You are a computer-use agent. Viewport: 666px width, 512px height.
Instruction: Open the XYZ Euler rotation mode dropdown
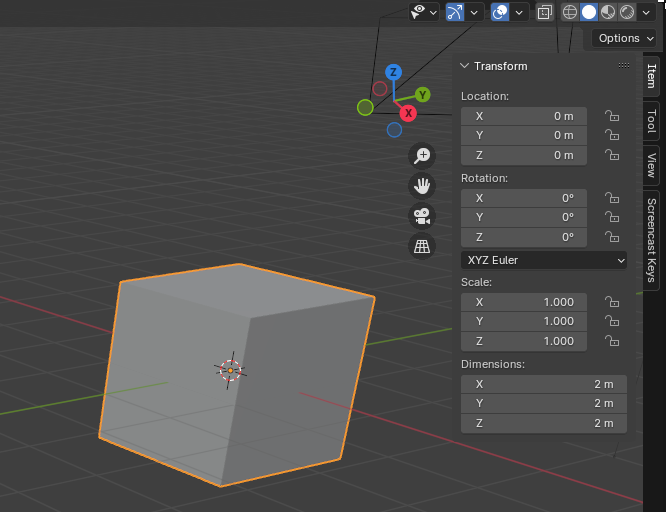click(545, 260)
